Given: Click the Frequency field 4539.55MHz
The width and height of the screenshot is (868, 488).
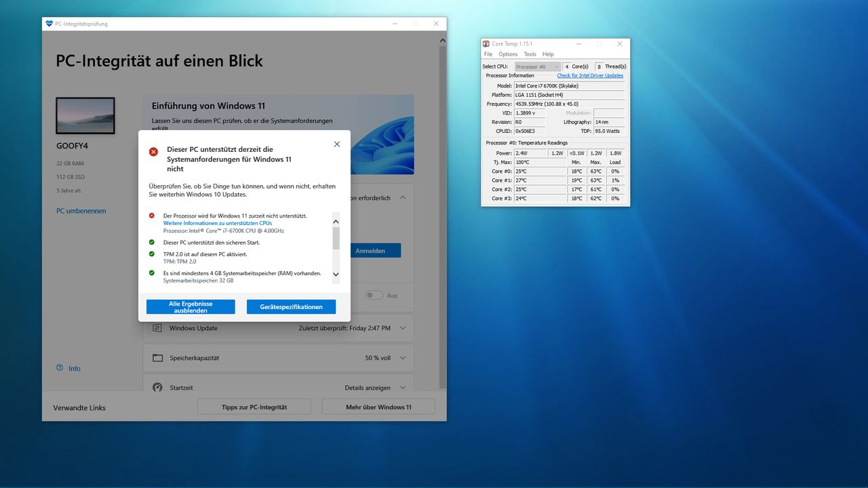Looking at the screenshot, I should point(569,104).
